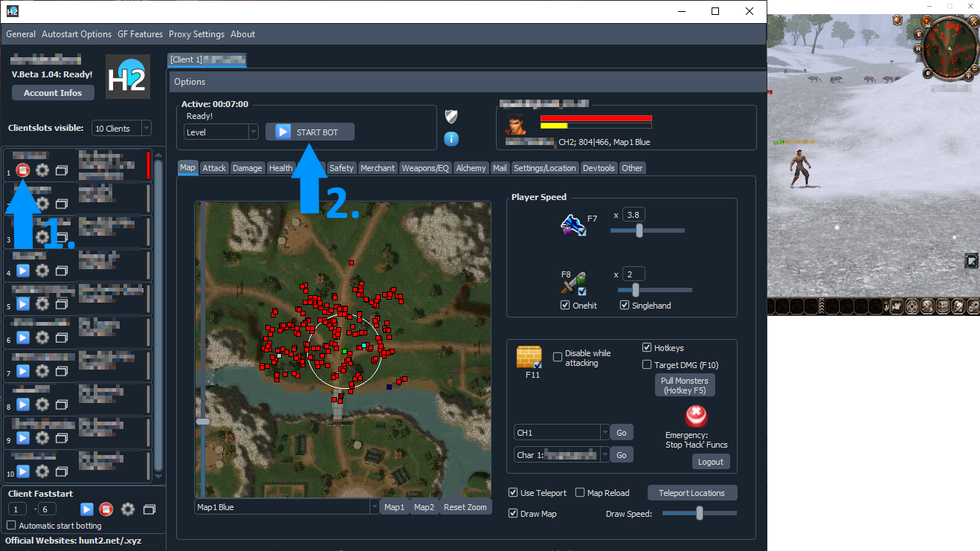Click the play icon for client 10
Viewport: 980px width, 551px height.
point(23,471)
